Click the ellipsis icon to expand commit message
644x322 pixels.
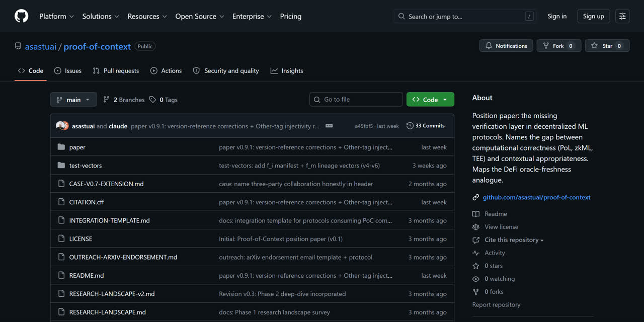click(329, 126)
